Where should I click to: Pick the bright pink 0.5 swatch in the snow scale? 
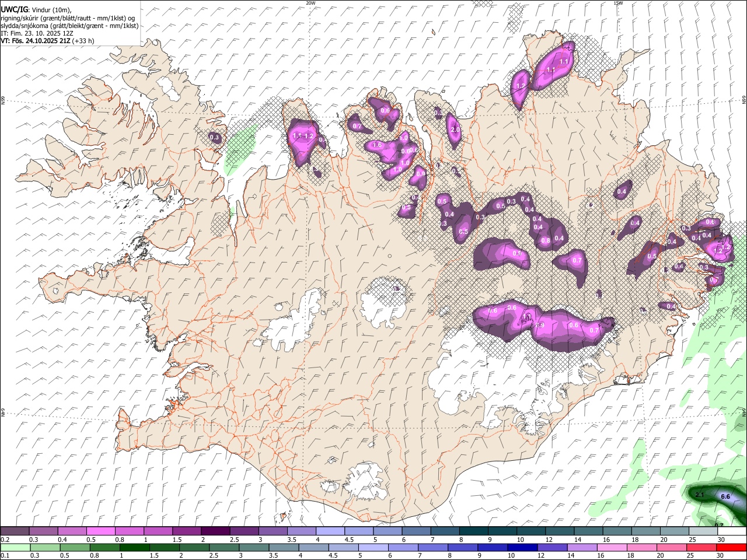(100, 531)
